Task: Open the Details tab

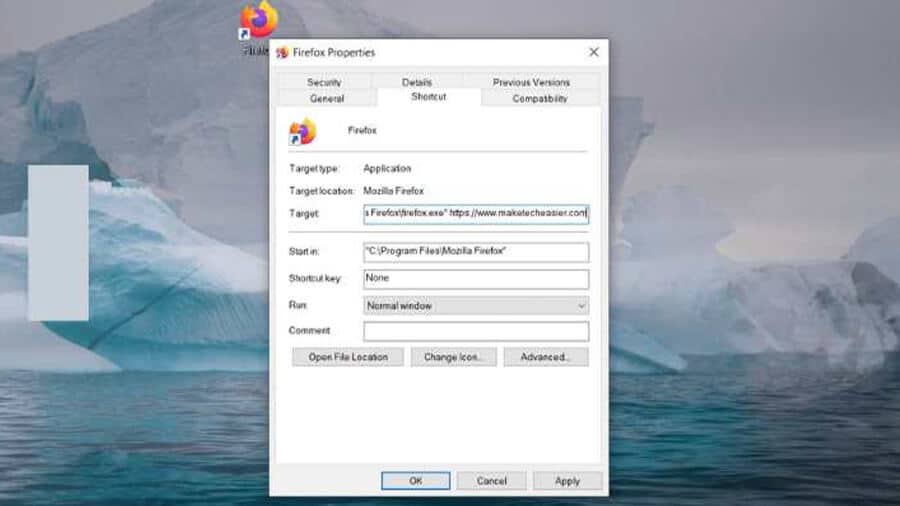Action: [417, 82]
